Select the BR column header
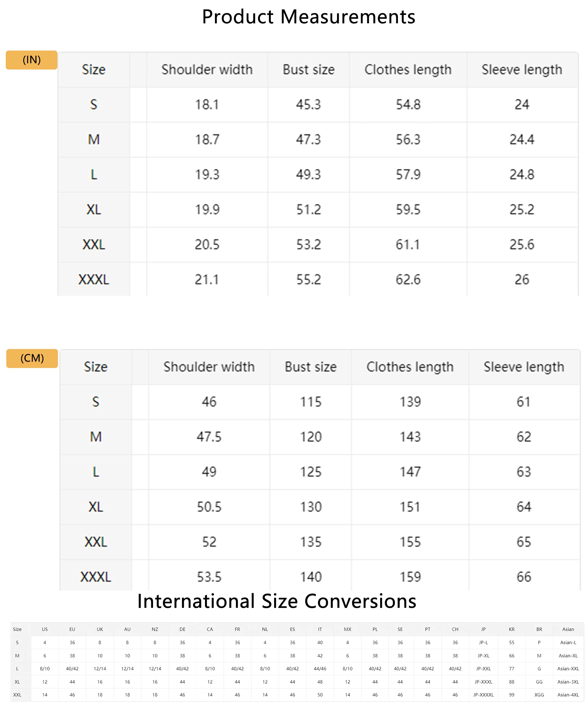 click(x=539, y=629)
